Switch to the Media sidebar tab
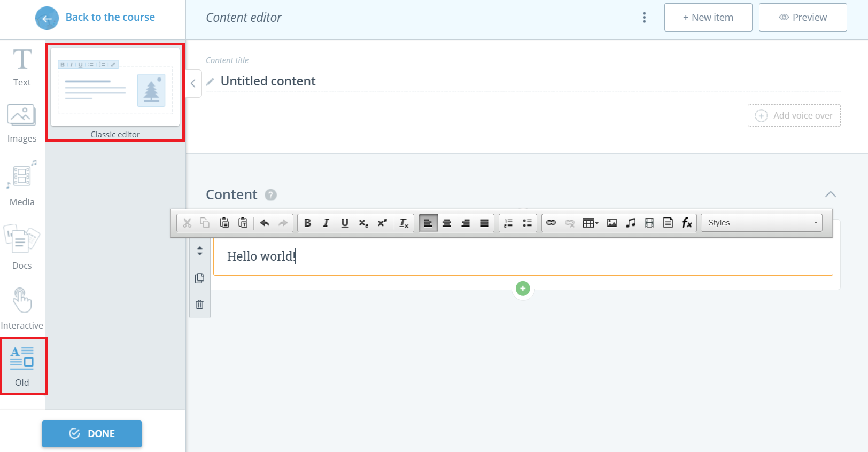 click(x=22, y=183)
